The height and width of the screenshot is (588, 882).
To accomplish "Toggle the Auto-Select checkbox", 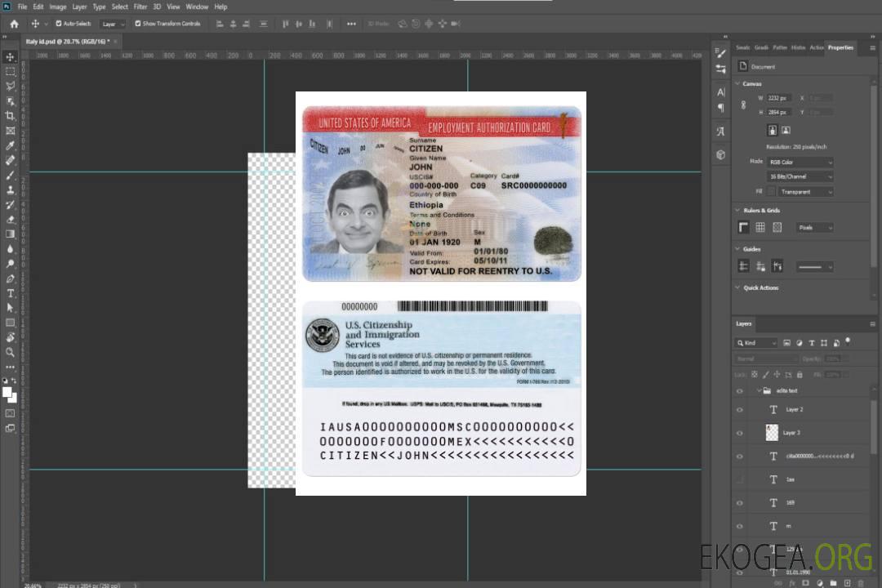I will (59, 24).
